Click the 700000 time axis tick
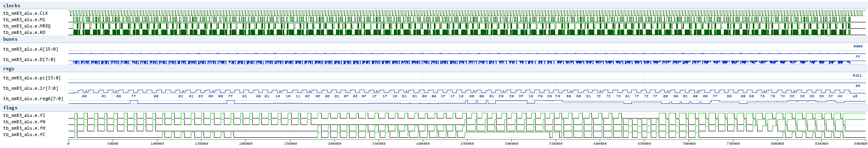This screenshot has height=148, width=868. tap(689, 144)
